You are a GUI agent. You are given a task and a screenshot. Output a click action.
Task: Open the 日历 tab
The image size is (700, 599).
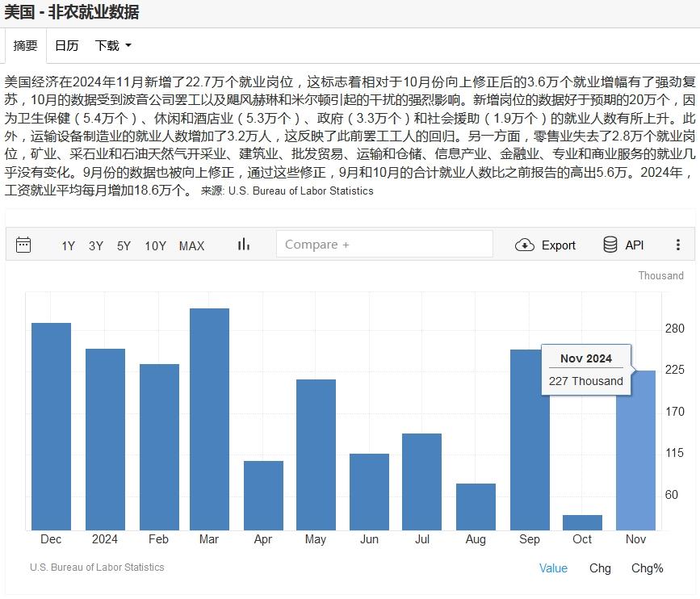click(66, 46)
